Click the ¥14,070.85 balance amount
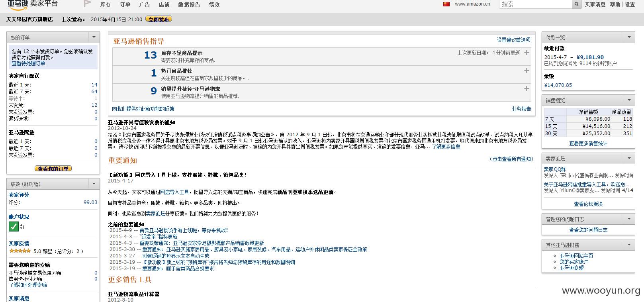Viewport: 644px width, 302px height. click(558, 85)
